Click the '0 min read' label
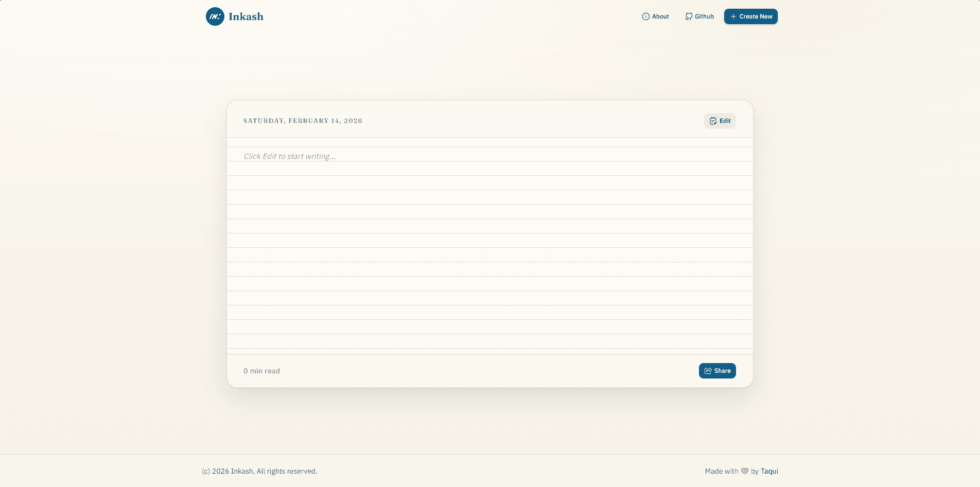980x487 pixels. click(x=261, y=371)
